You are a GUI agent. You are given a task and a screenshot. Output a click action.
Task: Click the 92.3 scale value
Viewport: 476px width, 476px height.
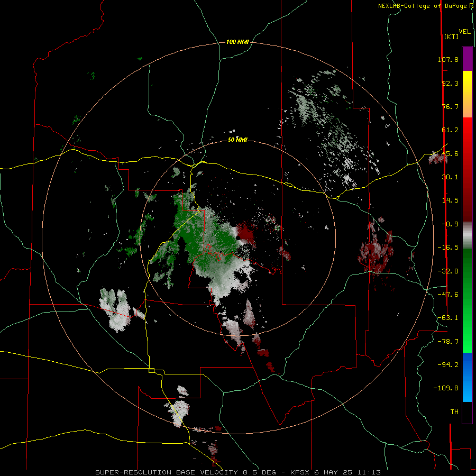[x=450, y=83]
